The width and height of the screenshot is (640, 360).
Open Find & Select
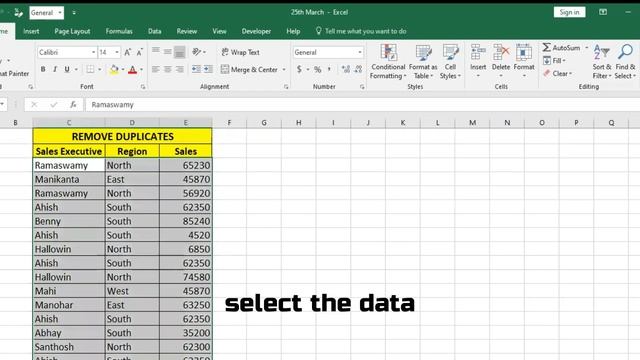point(625,62)
